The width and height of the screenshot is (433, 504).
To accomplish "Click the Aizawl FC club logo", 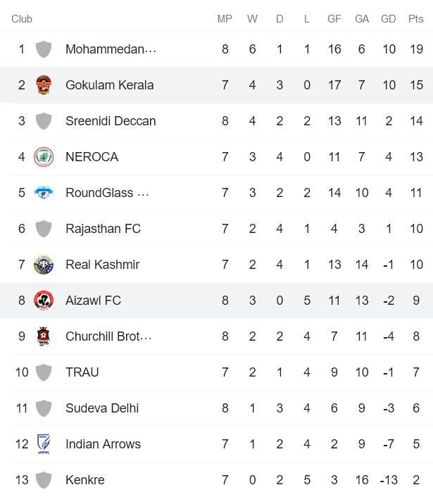I will point(44,301).
